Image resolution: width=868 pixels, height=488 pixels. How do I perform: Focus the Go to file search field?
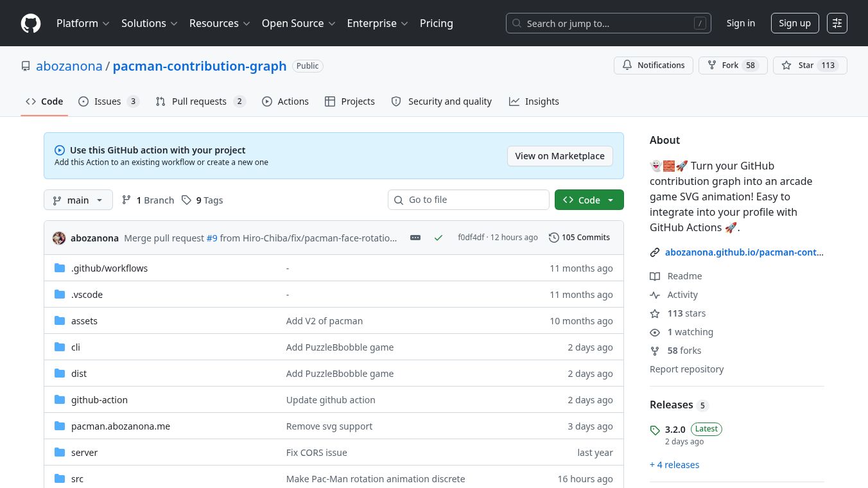[469, 200]
